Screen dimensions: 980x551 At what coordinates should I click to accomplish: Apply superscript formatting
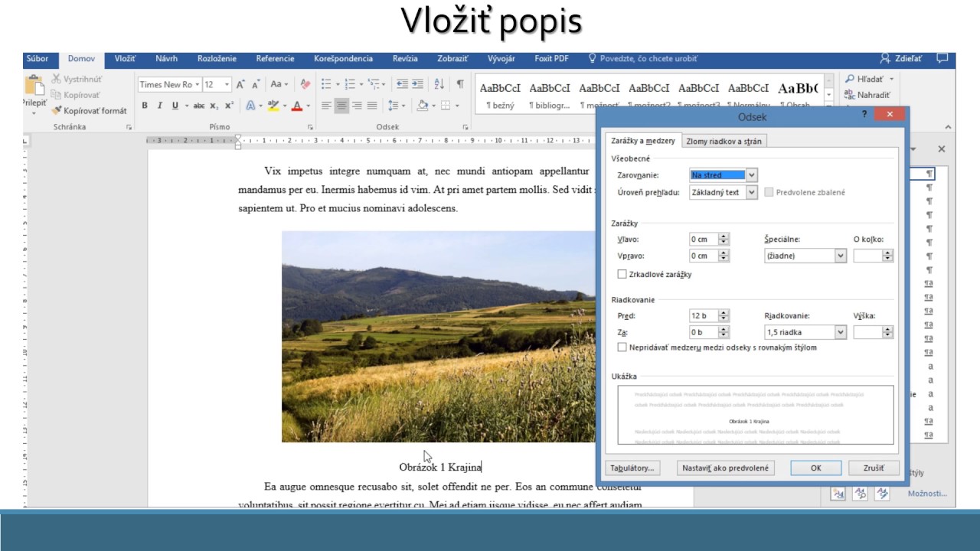228,106
